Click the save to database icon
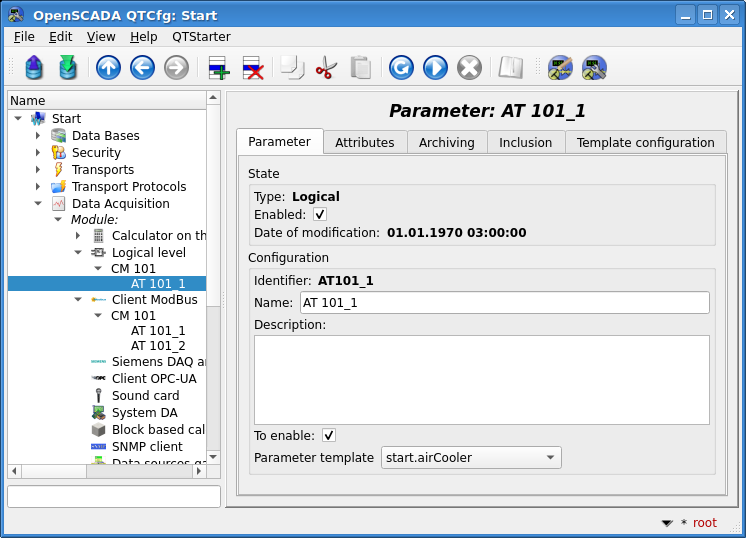Viewport: 746px width, 538px height. (x=68, y=68)
